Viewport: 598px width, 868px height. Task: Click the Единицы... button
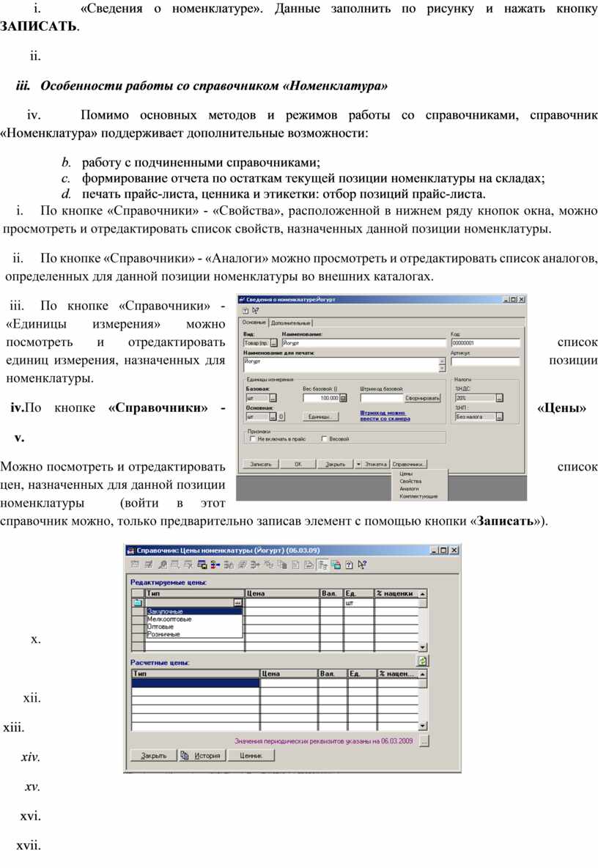pos(320,416)
